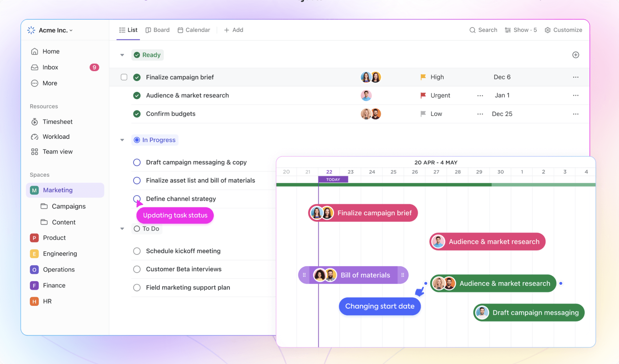Click the Search magnifier icon
This screenshot has height=364, width=619.
472,30
